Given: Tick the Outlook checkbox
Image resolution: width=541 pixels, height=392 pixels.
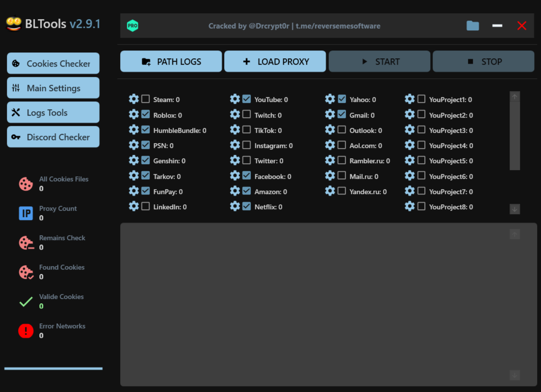Looking at the screenshot, I should coord(342,130).
